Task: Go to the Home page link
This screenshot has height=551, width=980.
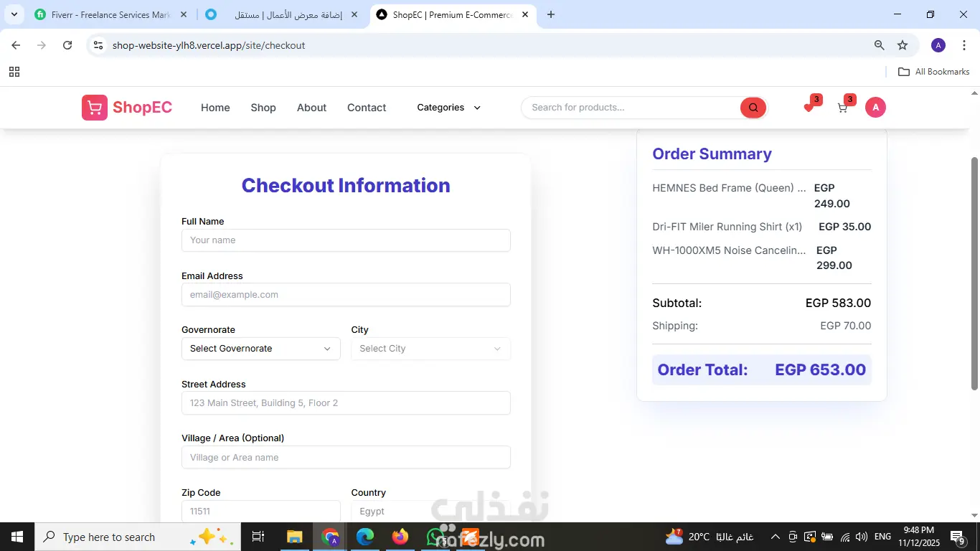Action: click(215, 108)
